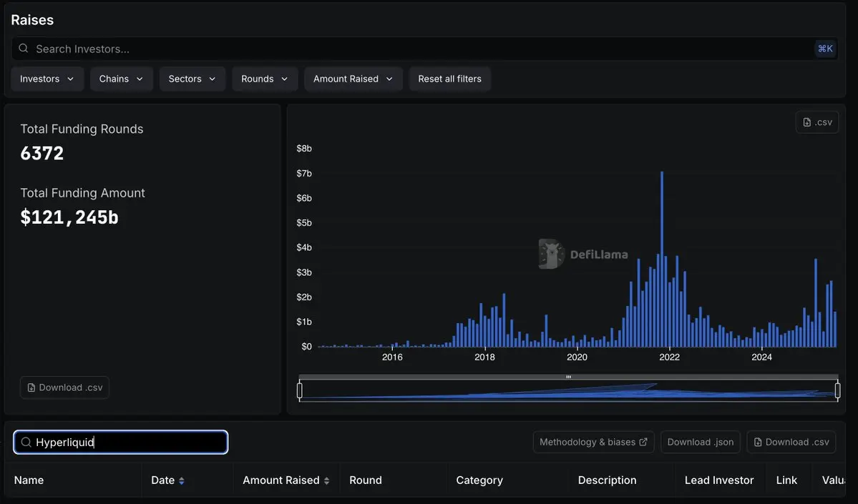This screenshot has height=504, width=858.
Task: Click the Raises page heading
Action: 32,20
